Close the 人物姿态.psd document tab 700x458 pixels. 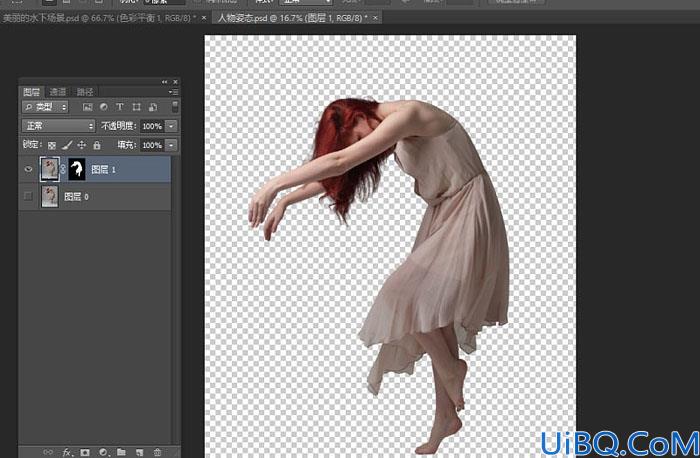[x=375, y=18]
